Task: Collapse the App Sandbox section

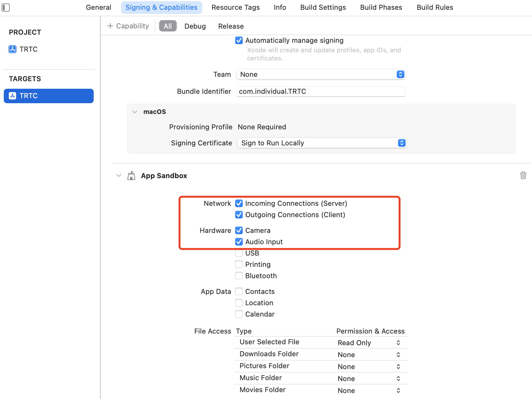Action: click(x=119, y=175)
